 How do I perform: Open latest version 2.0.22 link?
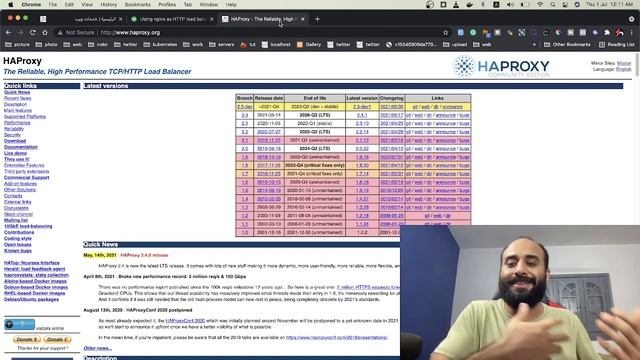362,149
